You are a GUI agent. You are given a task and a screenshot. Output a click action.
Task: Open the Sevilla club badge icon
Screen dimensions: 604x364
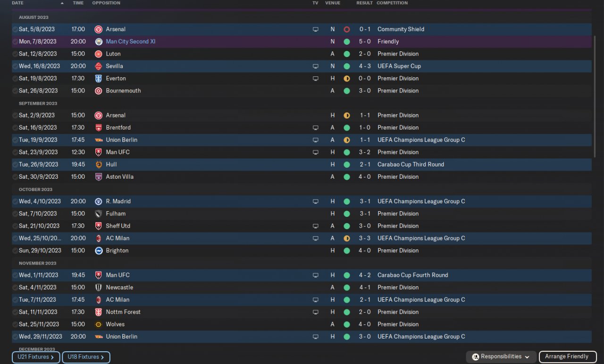point(98,66)
